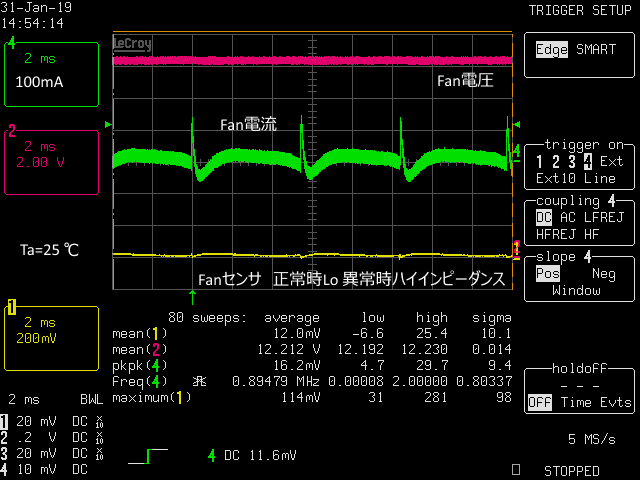Click the 2 ms timebase readout above BWL
640x480 pixels.
pos(24,400)
